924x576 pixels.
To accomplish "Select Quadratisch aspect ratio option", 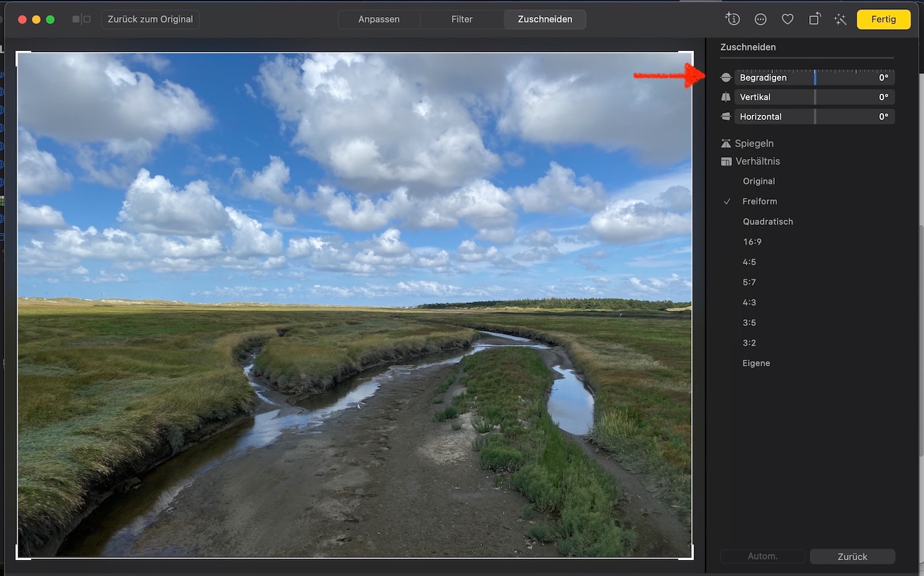I will (x=768, y=222).
